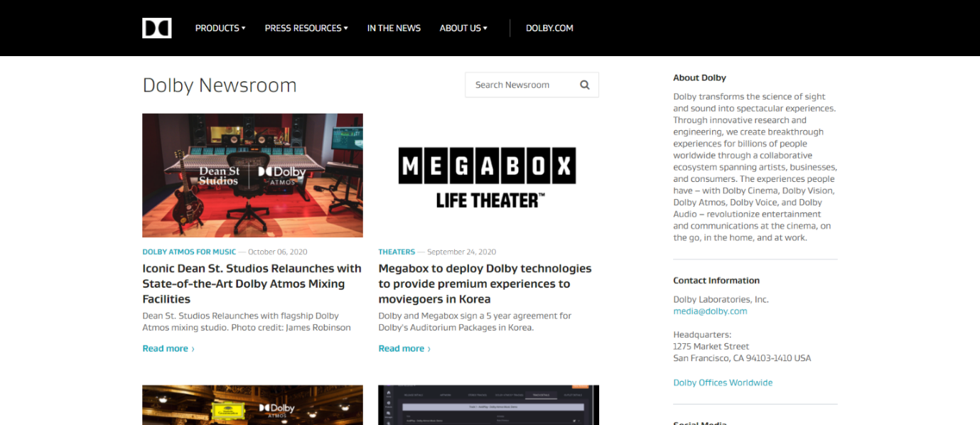Click the Megabox Life Theater logo image
The width and height of the screenshot is (980, 425).
pyautogui.click(x=488, y=175)
